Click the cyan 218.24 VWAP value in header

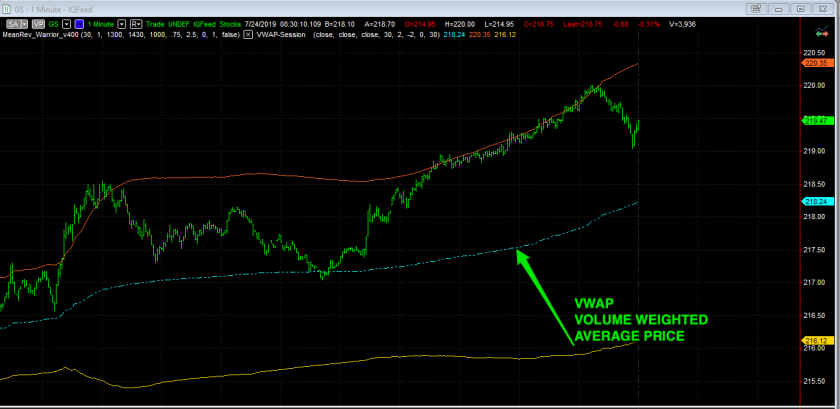pos(454,34)
